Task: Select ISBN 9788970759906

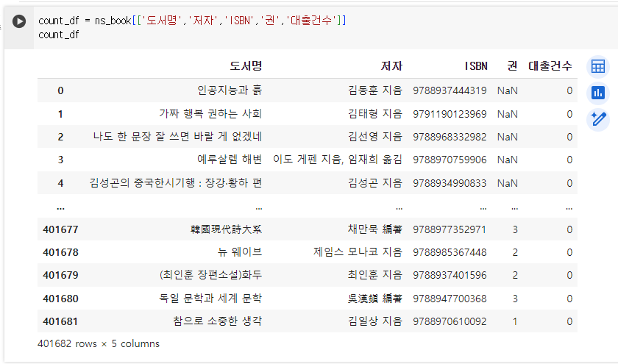Action: 450,160
